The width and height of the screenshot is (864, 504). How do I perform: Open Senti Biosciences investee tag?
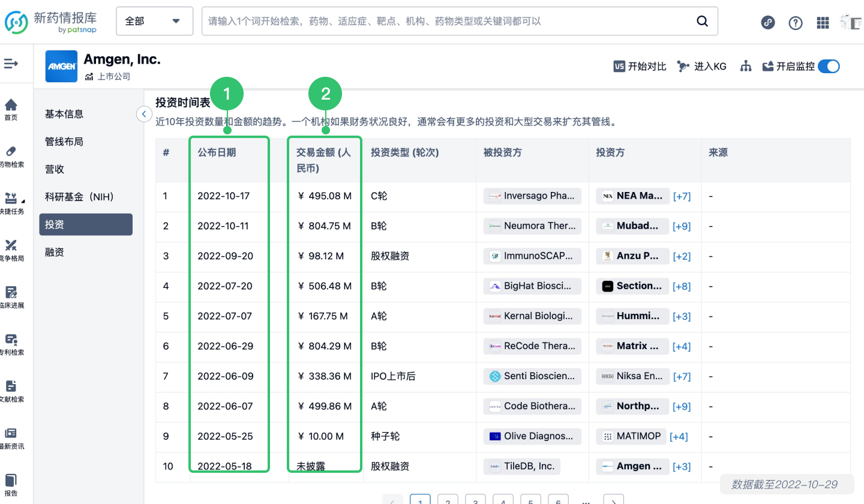pos(533,376)
